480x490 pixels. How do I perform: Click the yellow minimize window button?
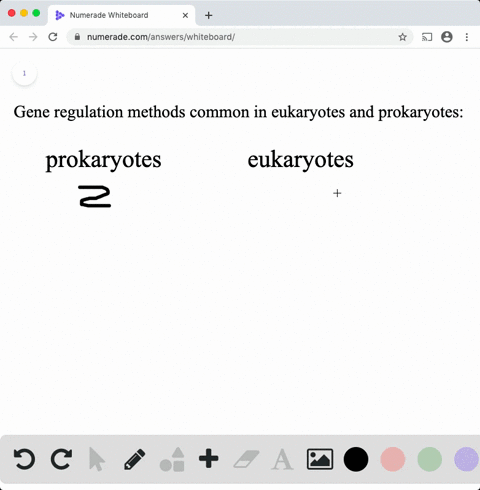click(x=24, y=13)
